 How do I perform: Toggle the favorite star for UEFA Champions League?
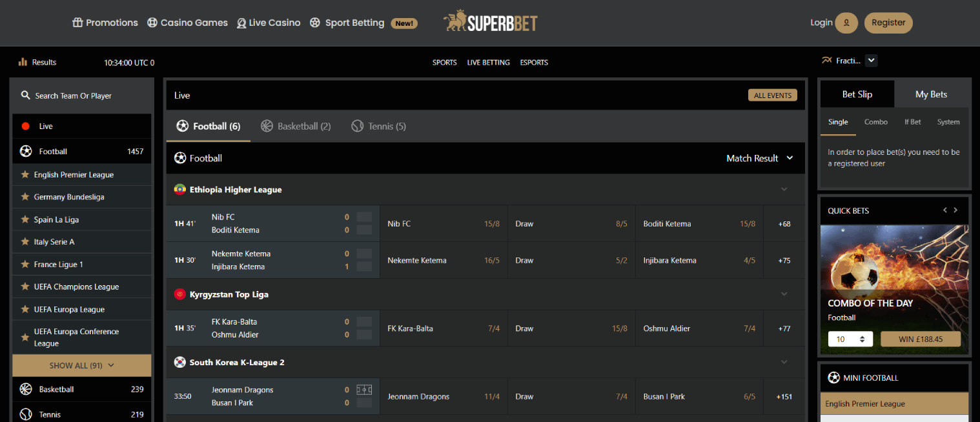coord(26,286)
